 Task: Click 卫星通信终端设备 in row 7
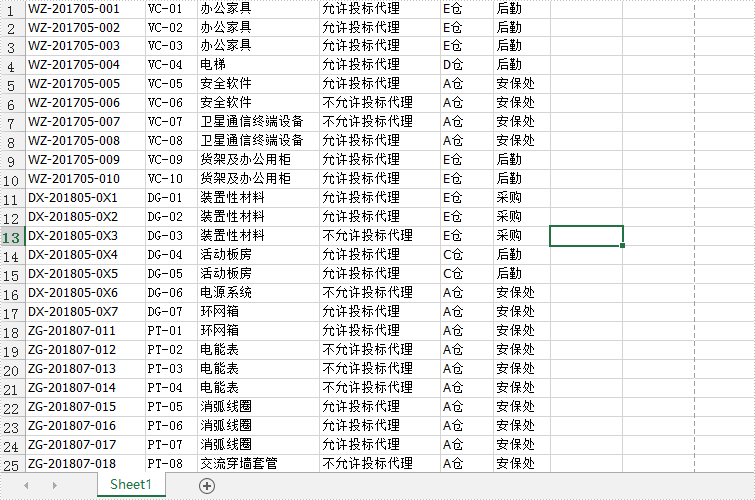(258, 121)
